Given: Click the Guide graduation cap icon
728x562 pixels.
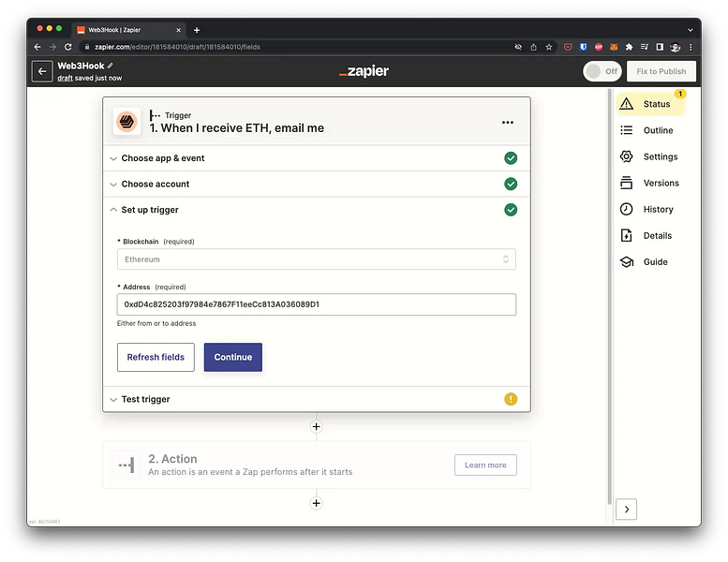Looking at the screenshot, I should [x=627, y=261].
